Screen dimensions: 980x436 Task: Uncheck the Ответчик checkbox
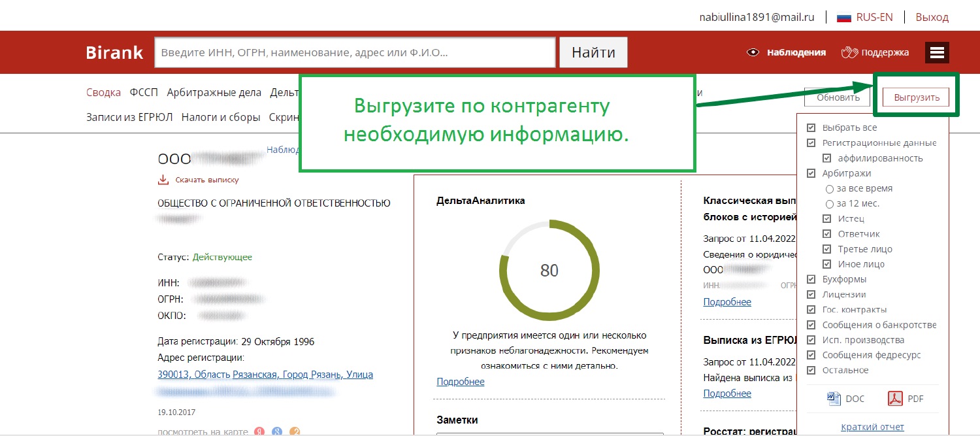[x=827, y=233]
